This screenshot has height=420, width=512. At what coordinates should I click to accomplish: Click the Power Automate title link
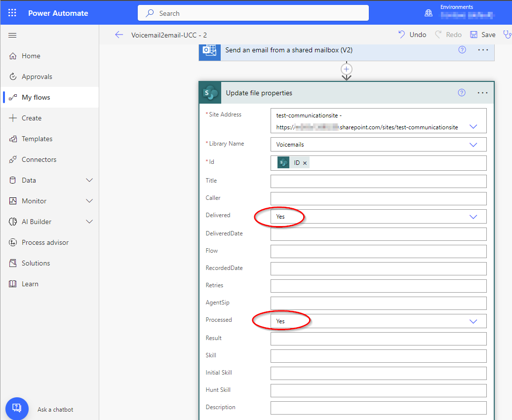[x=58, y=13]
